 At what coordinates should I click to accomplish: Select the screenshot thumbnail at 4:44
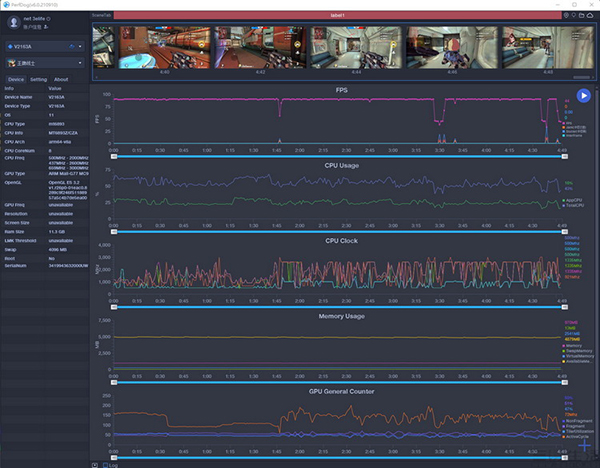pyautogui.click(x=356, y=46)
